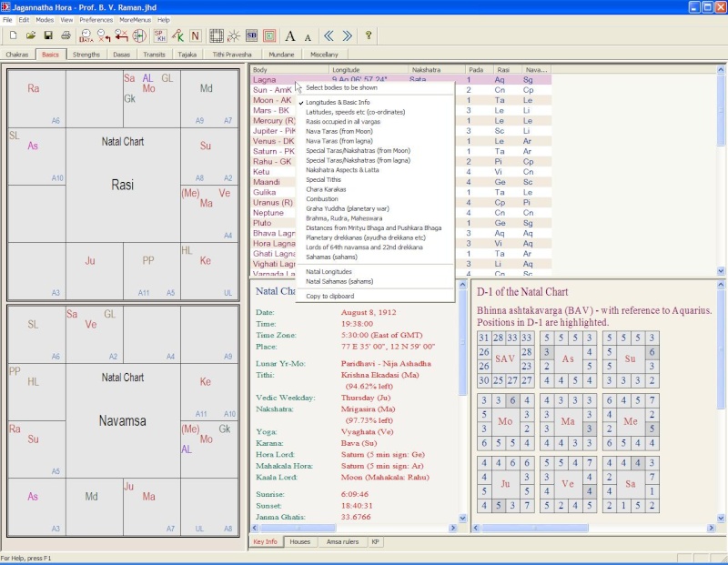This screenshot has width=728, height=565.
Task: Click the red concentric square C icon
Action: pyautogui.click(x=269, y=35)
